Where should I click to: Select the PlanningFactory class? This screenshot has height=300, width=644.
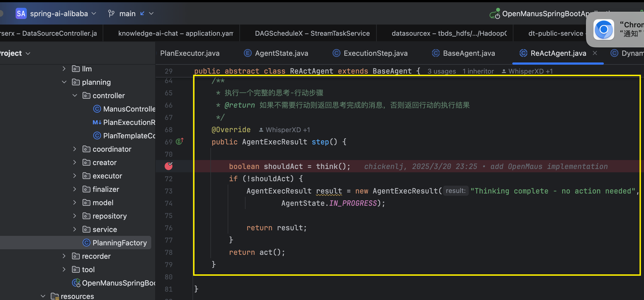(x=120, y=243)
